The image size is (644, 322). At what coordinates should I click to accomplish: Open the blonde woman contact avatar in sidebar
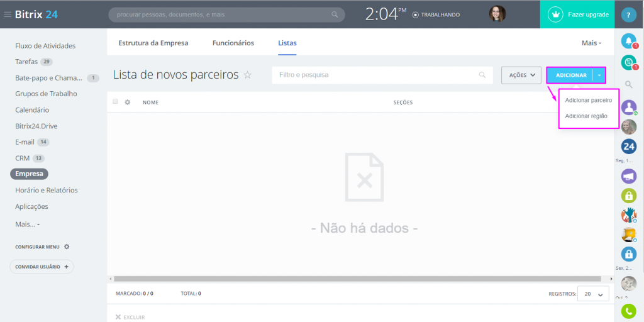(x=629, y=127)
